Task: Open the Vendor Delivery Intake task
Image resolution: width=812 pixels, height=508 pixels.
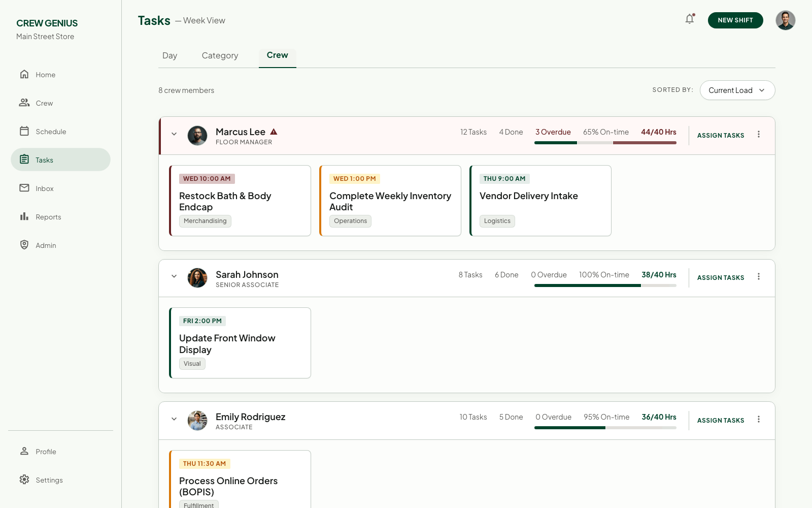Action: click(540, 201)
